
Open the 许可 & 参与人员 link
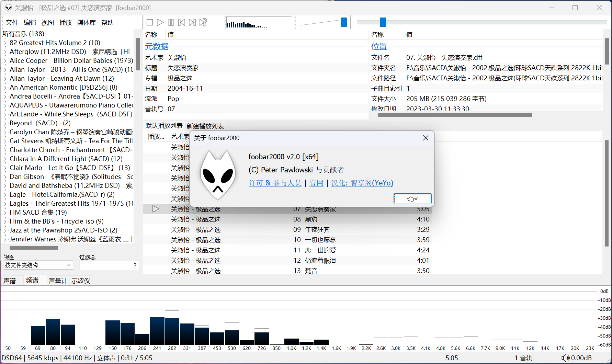pyautogui.click(x=275, y=183)
